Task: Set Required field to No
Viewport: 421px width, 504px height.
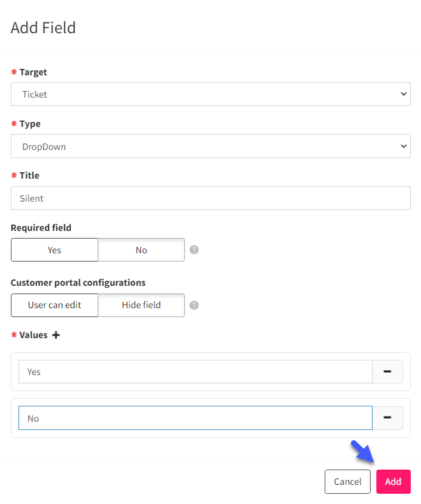Action: point(142,249)
